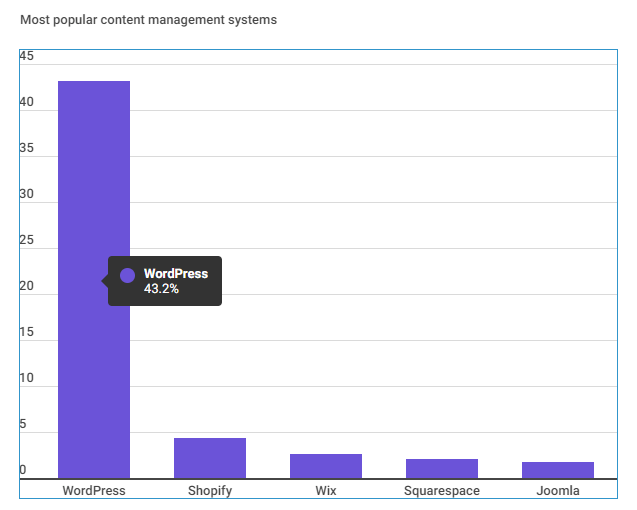Click the Squarespace bar in chart

tap(442, 469)
